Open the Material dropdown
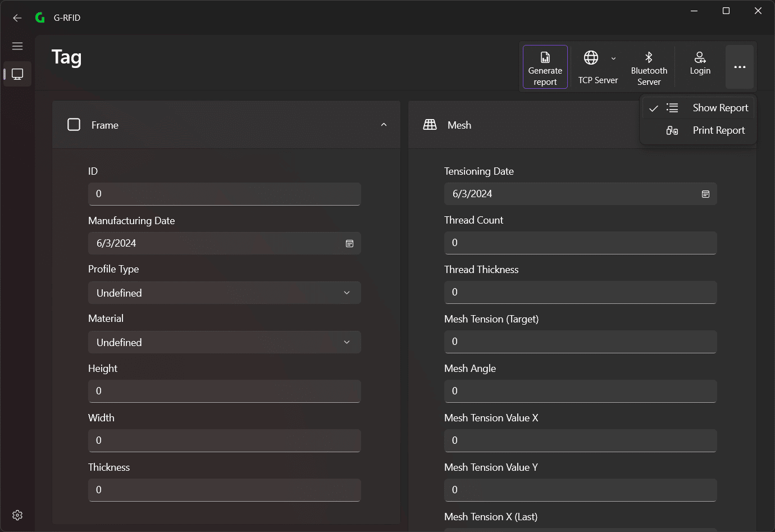Viewport: 775px width, 532px height. click(x=224, y=342)
